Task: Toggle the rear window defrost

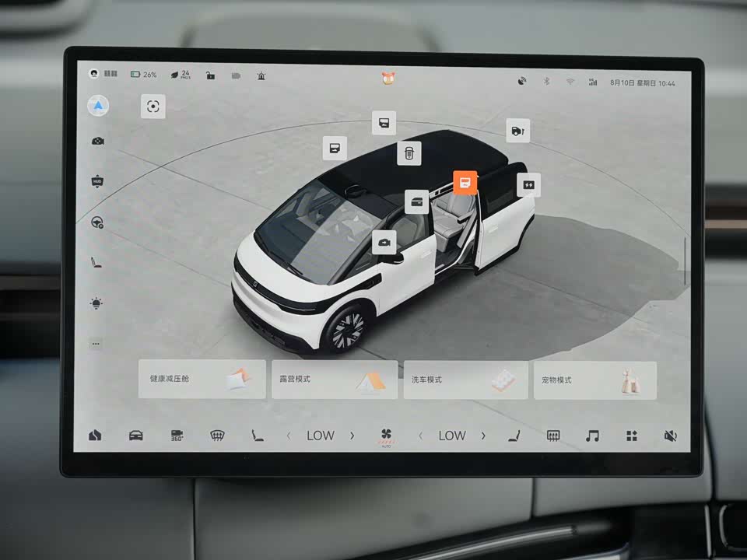Action: pos(553,436)
